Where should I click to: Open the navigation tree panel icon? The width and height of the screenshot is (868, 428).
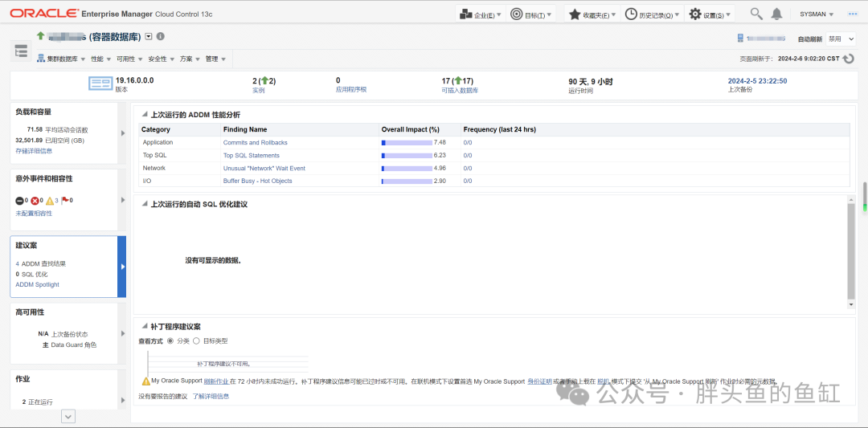click(x=21, y=51)
